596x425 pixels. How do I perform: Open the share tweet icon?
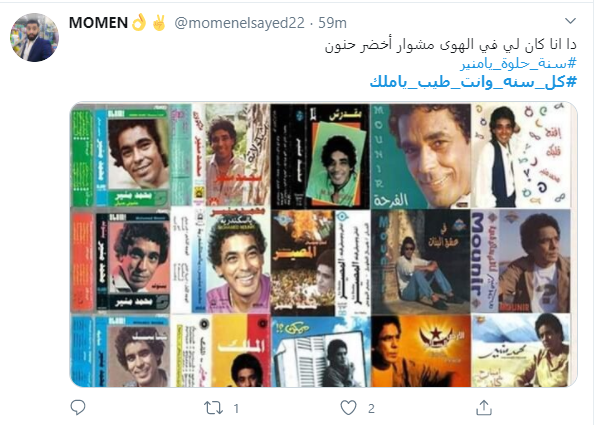pyautogui.click(x=484, y=408)
